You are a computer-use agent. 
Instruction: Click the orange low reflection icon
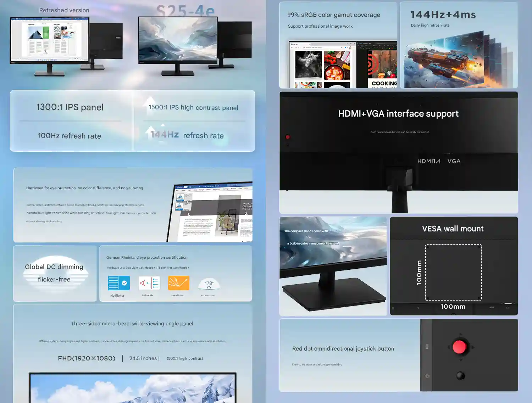178,283
